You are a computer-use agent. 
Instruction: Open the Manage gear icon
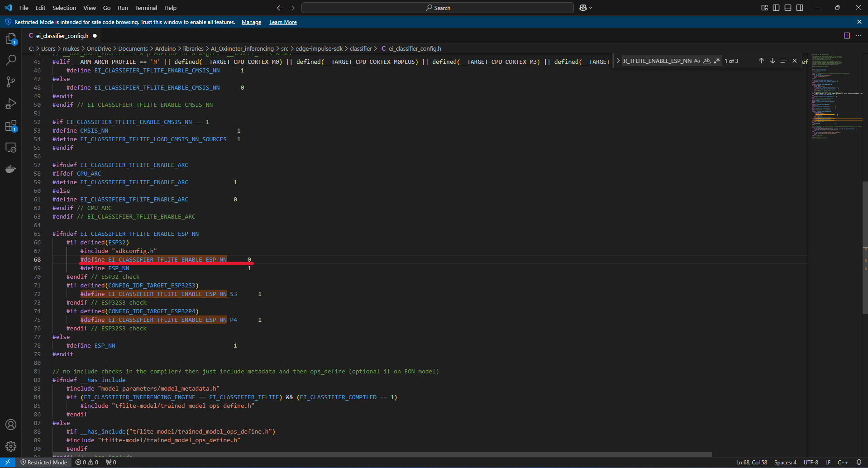[11, 446]
